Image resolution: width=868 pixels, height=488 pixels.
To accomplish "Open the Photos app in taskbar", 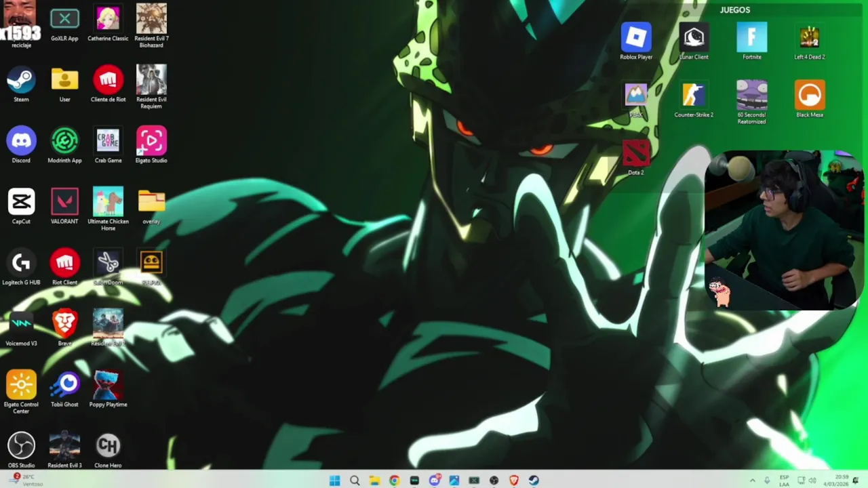I will 454,481.
